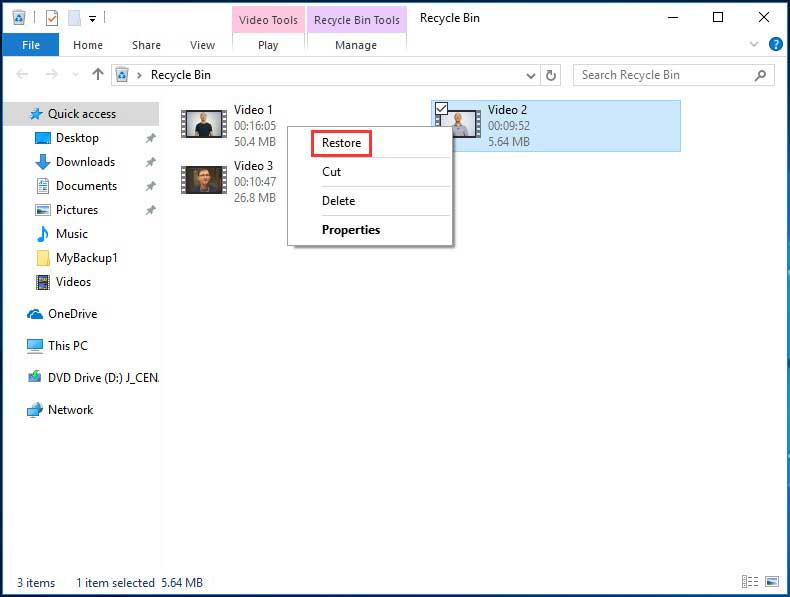The width and height of the screenshot is (790, 597).
Task: Select the Video 1 thumbnail
Action: coord(204,123)
